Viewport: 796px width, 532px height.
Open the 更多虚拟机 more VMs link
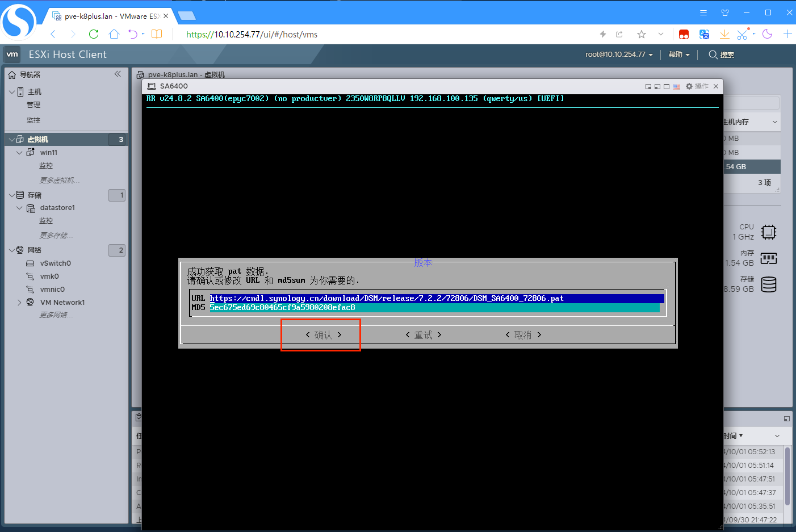59,181
